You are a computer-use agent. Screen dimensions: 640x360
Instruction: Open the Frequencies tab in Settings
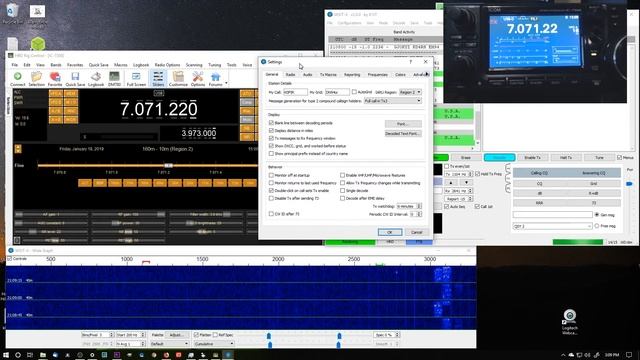pos(378,75)
